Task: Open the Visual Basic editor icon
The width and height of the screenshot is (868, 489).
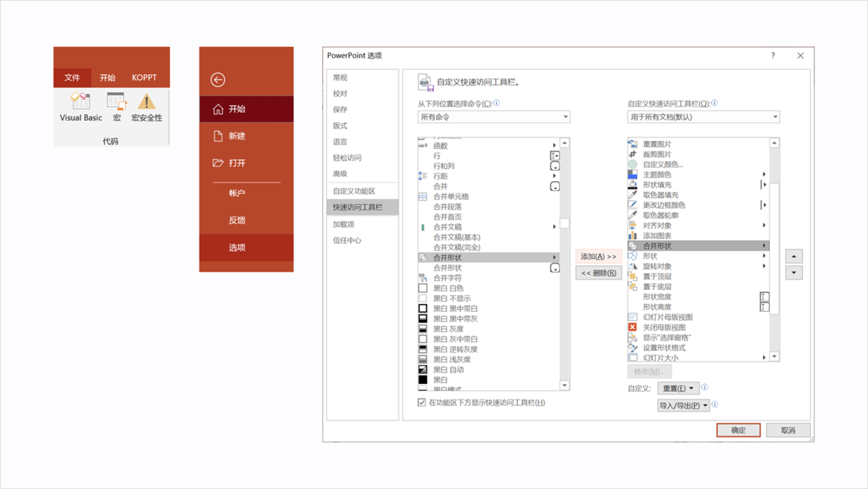Action: [x=80, y=102]
